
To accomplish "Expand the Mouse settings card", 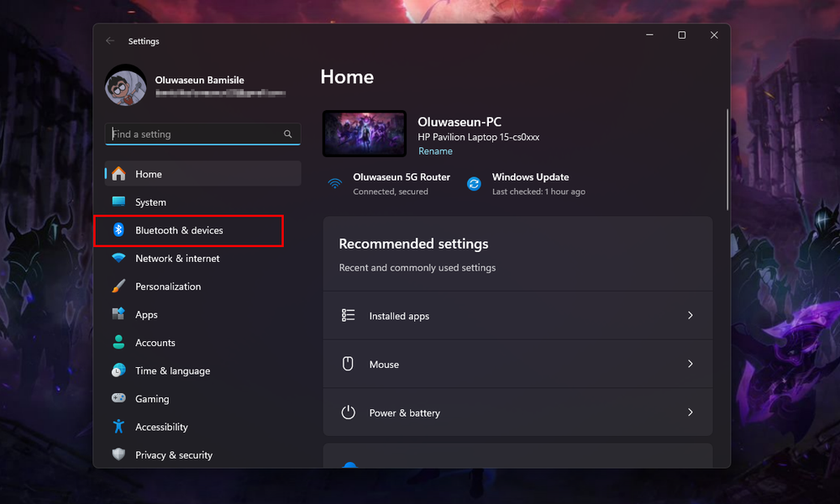I will (517, 364).
